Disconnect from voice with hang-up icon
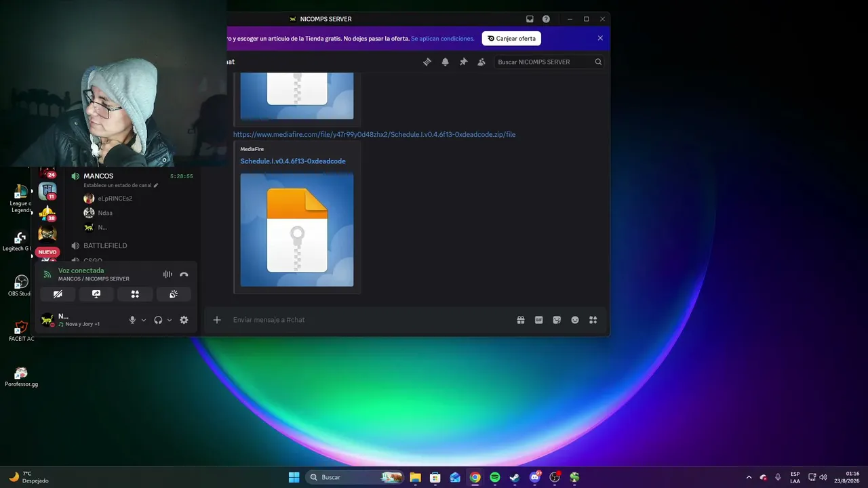This screenshot has width=868, height=488. coord(184,274)
